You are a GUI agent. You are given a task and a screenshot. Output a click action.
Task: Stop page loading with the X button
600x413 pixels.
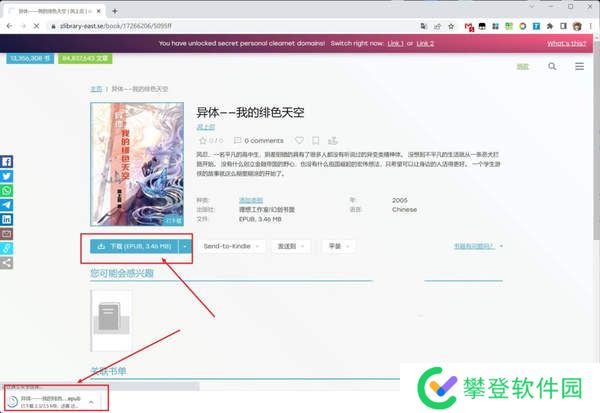click(x=36, y=26)
